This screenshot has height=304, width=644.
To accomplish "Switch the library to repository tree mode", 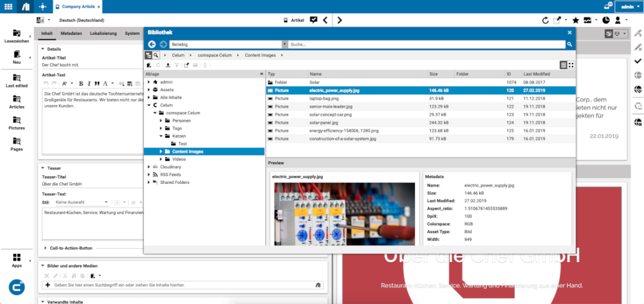I will tap(149, 55).
